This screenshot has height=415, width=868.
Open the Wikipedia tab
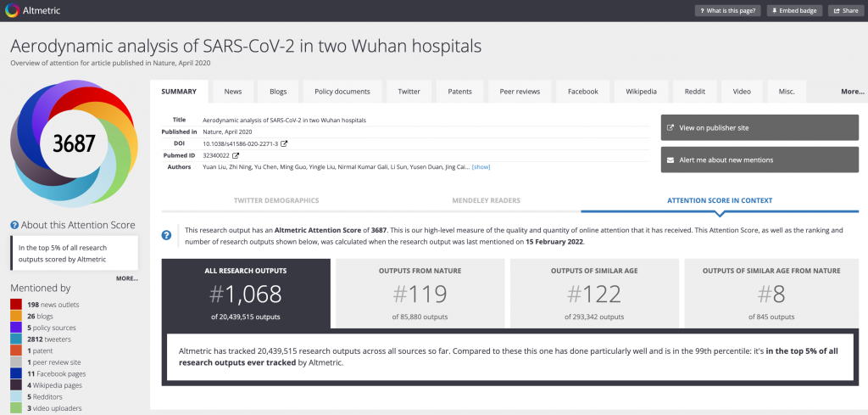click(x=641, y=92)
